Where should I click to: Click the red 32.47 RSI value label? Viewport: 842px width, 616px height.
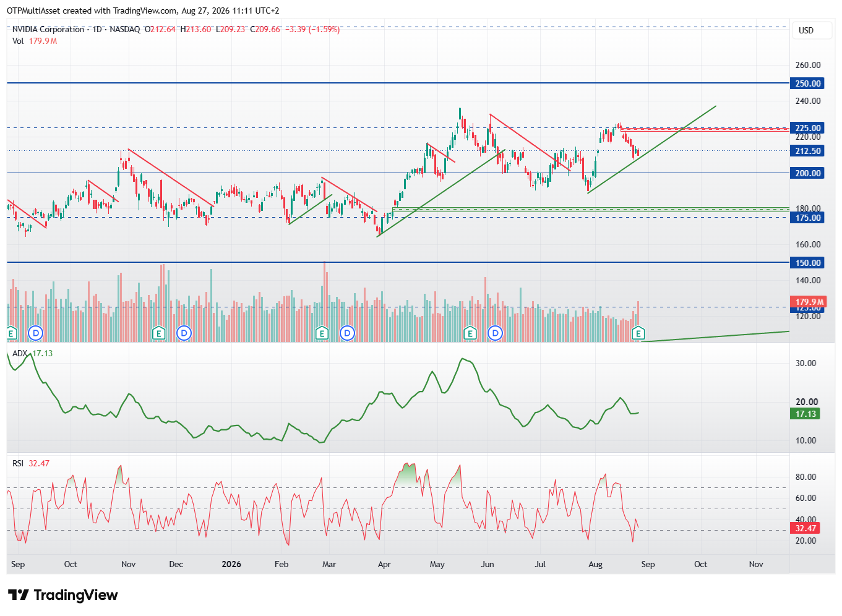805,528
